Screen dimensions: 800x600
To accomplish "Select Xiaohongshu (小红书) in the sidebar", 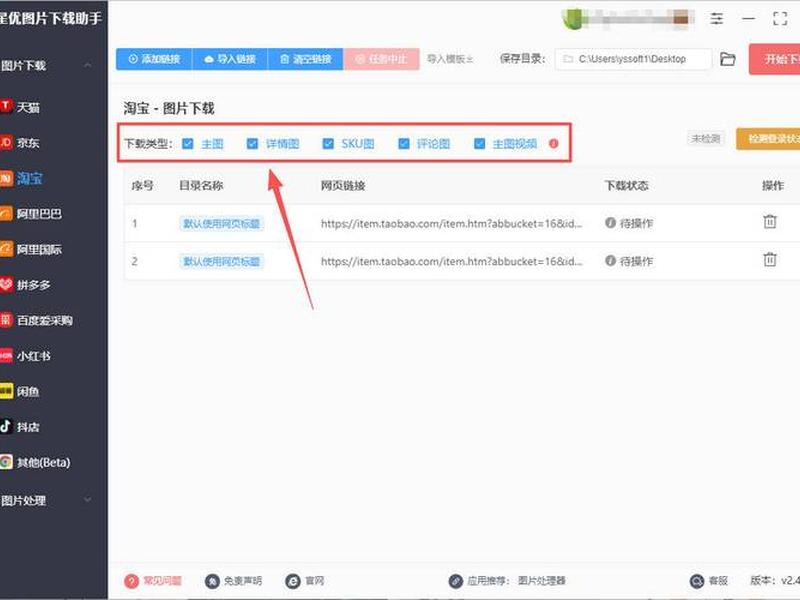I will (x=26, y=356).
